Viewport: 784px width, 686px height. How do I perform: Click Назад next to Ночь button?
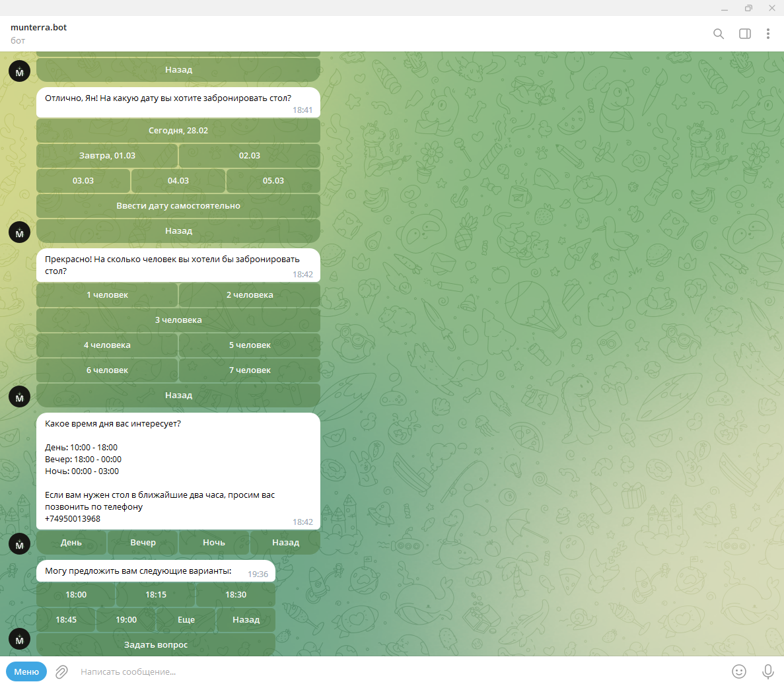point(285,543)
